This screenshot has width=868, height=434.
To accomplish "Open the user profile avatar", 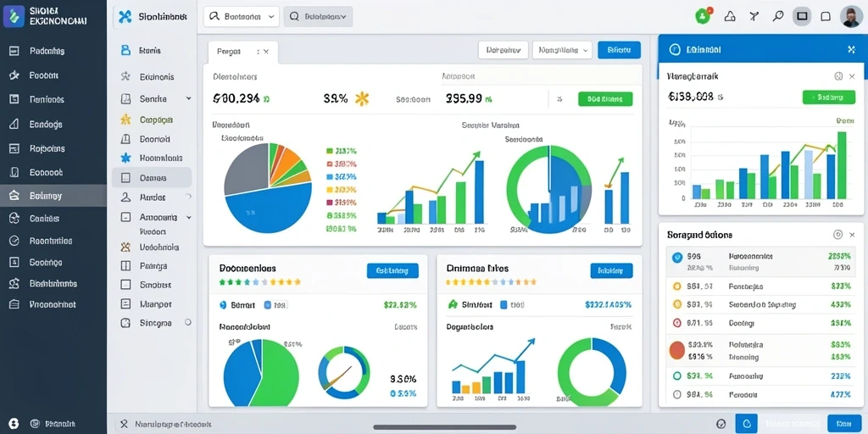I will coord(849,17).
